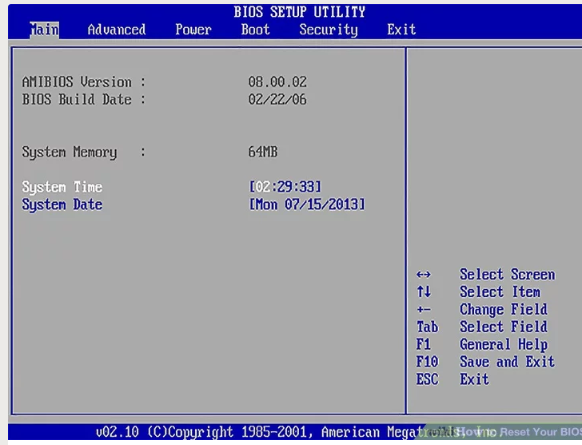Click the Select Field help text
Image resolution: width=582 pixels, height=445 pixels.
click(x=504, y=327)
